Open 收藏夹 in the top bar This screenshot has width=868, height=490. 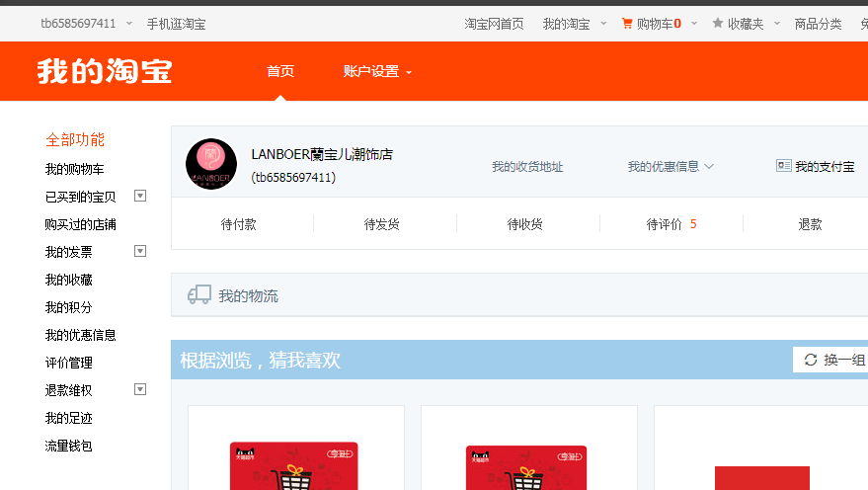click(746, 24)
